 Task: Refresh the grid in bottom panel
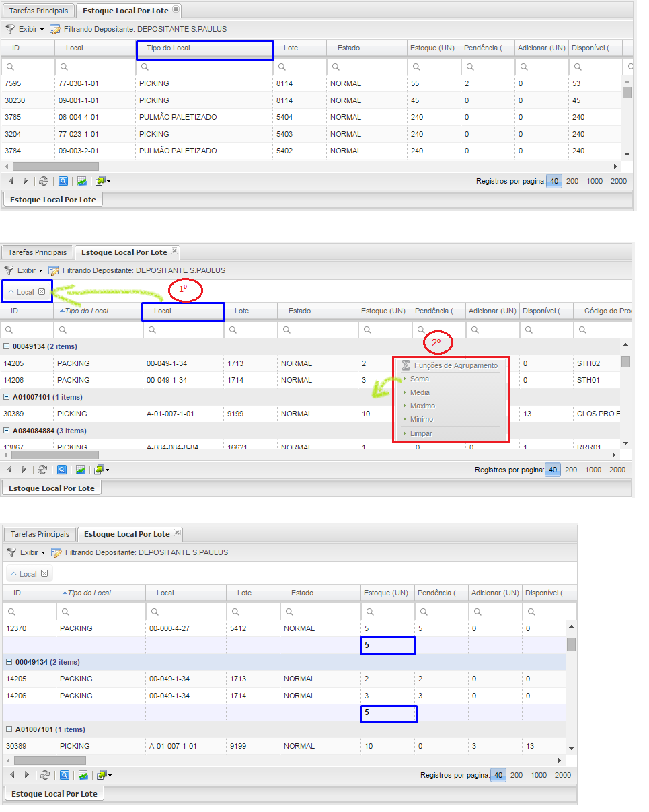pyautogui.click(x=45, y=775)
